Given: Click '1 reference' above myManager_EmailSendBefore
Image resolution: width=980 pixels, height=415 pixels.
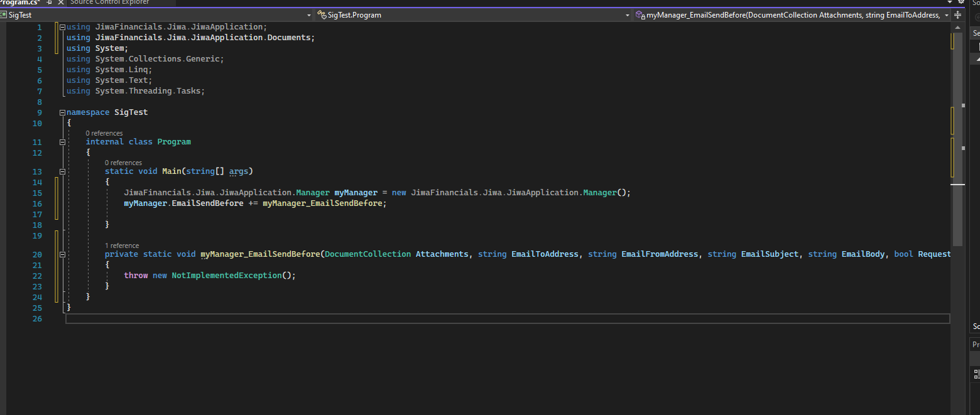Looking at the screenshot, I should coord(122,245).
